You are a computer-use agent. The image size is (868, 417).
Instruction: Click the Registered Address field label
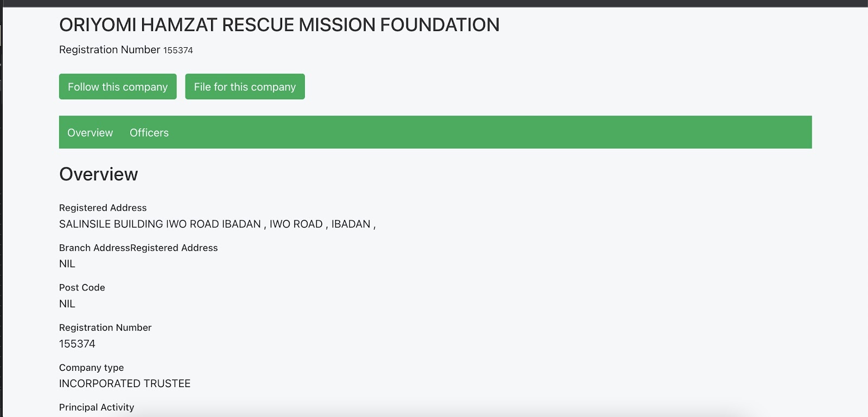[103, 208]
